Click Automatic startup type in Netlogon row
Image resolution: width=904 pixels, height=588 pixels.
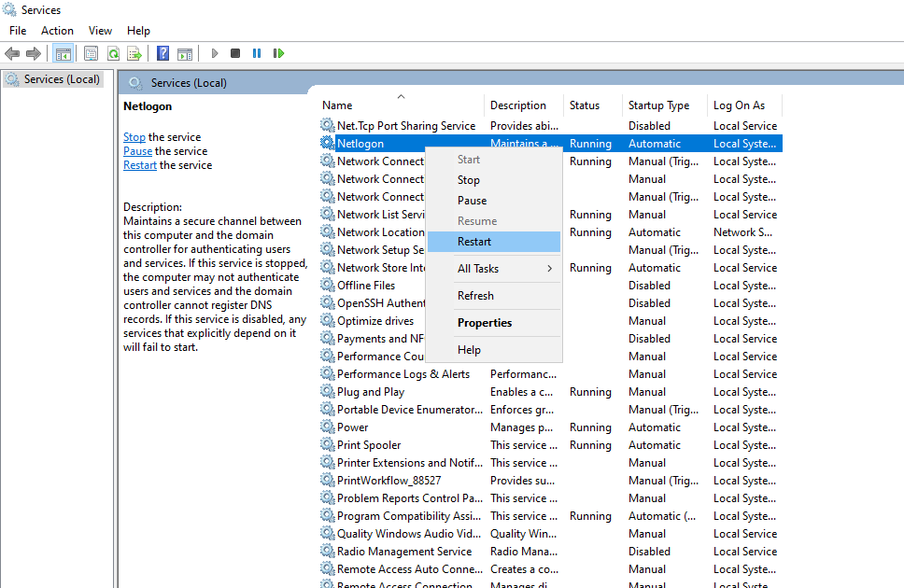point(655,144)
